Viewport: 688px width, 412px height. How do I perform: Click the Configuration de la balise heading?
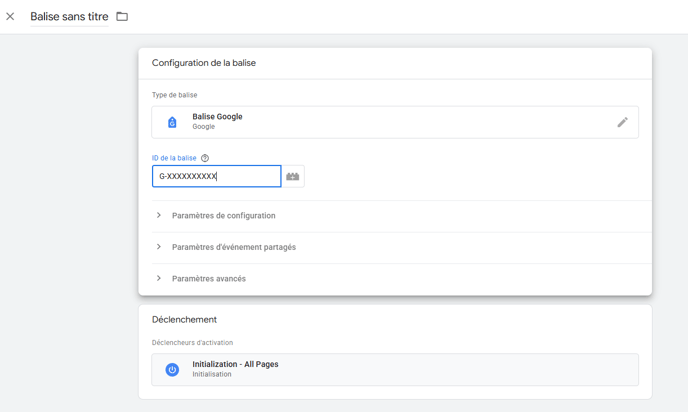coord(204,63)
